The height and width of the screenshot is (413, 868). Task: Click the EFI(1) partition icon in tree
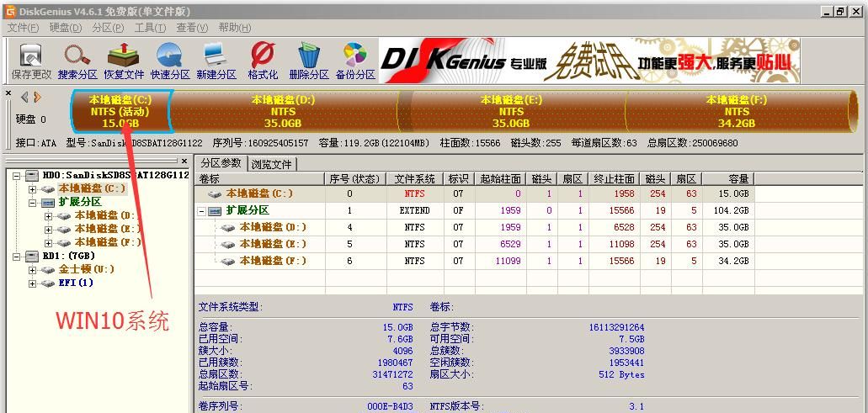[x=49, y=283]
